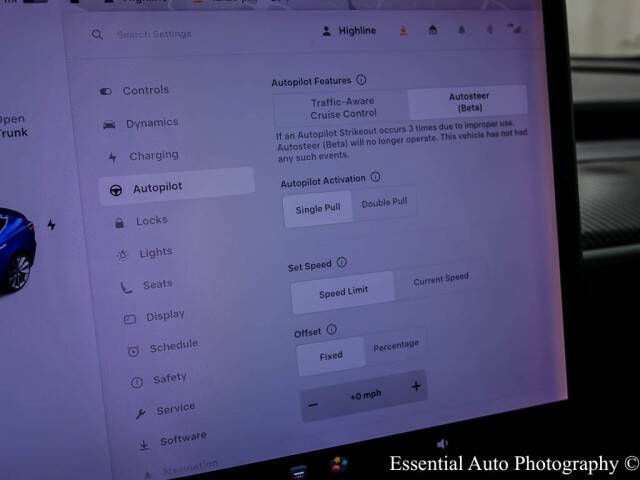Choose Double Pull activation

(384, 202)
